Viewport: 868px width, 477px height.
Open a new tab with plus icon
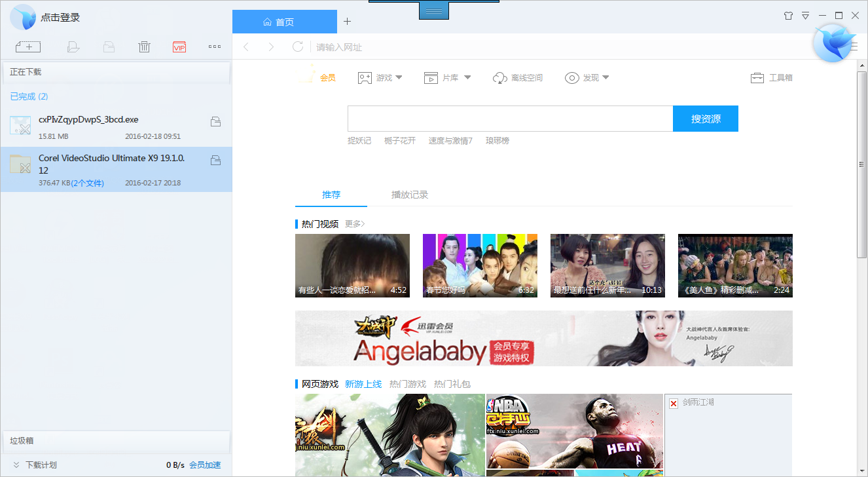coord(347,22)
